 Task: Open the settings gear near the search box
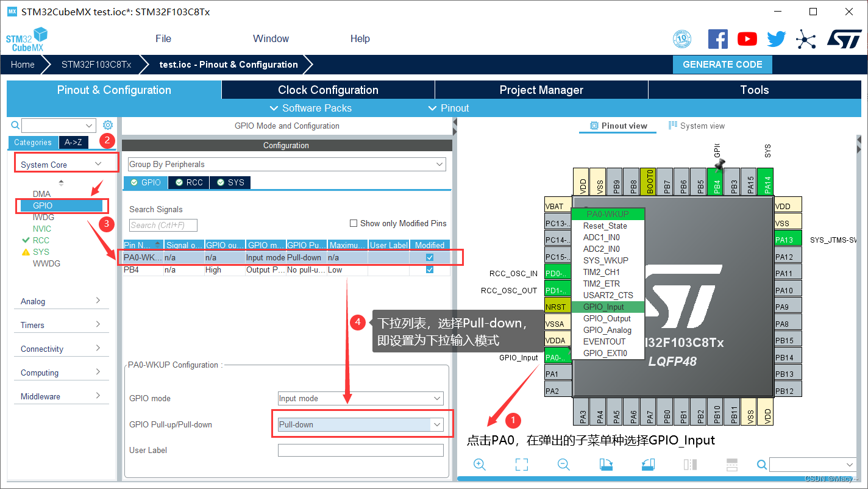point(108,124)
